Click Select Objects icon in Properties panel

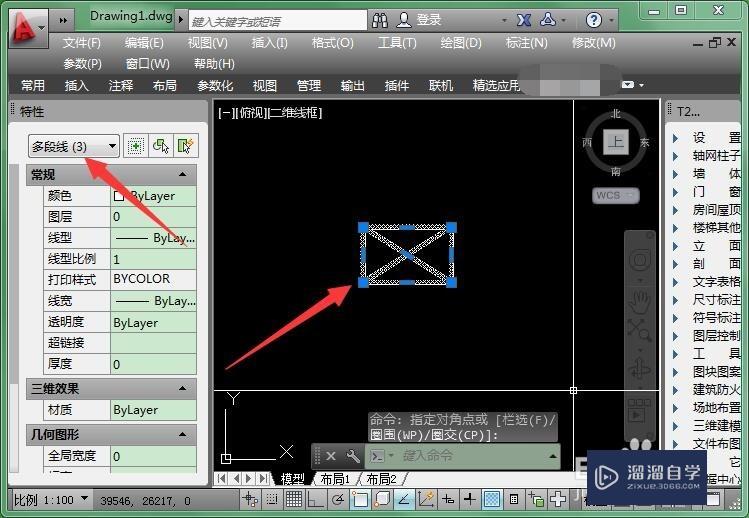tap(160, 146)
